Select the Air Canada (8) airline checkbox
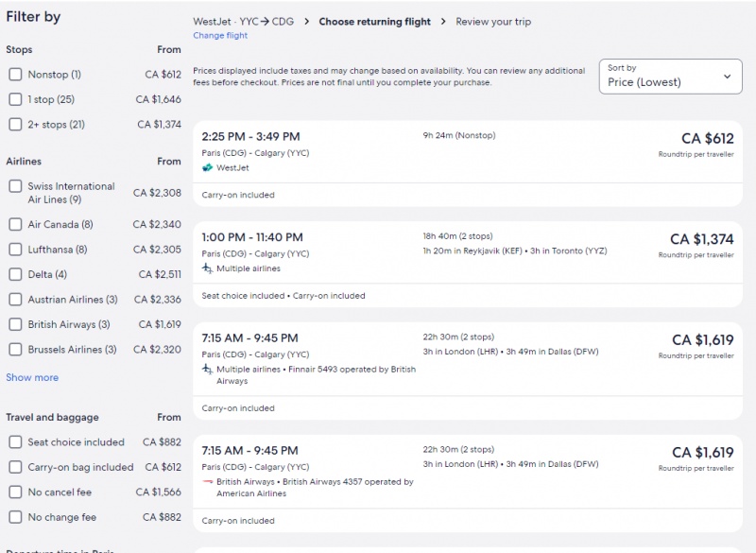 (x=15, y=224)
